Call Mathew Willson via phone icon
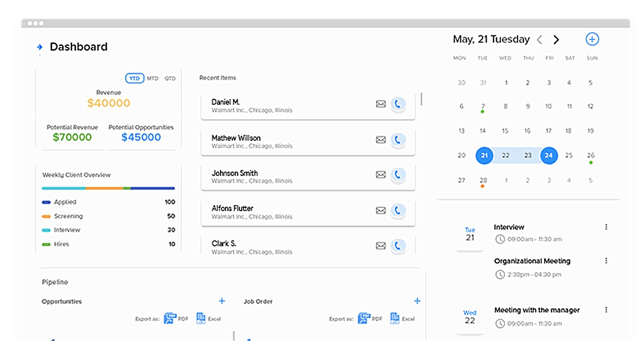644x341 pixels. pyautogui.click(x=398, y=140)
